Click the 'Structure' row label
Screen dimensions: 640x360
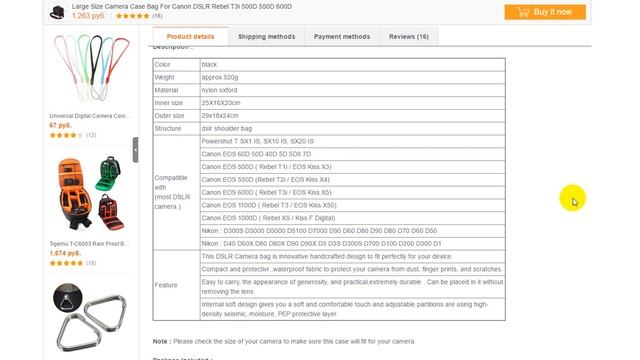click(x=168, y=128)
